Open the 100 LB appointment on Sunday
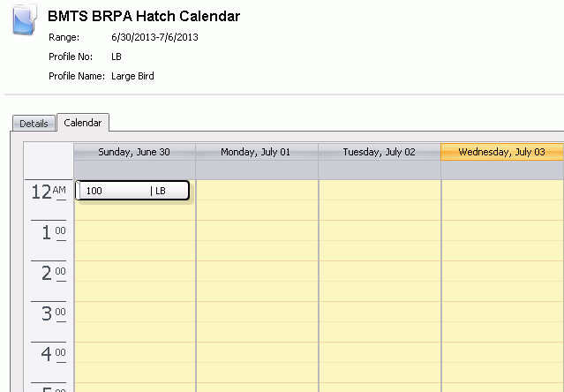Screen dimensions: 564x392 (132, 191)
